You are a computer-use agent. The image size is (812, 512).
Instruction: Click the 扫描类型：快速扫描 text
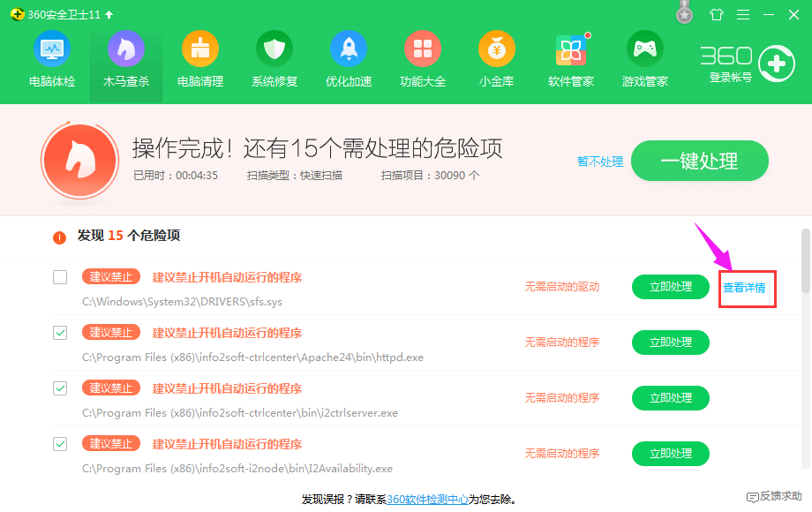point(295,176)
